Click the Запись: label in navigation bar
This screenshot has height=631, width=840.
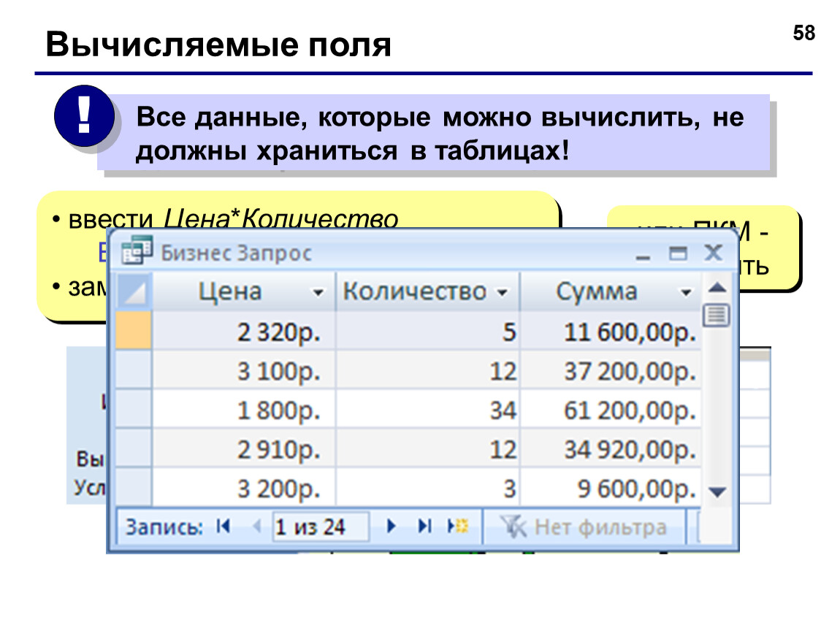point(164,527)
